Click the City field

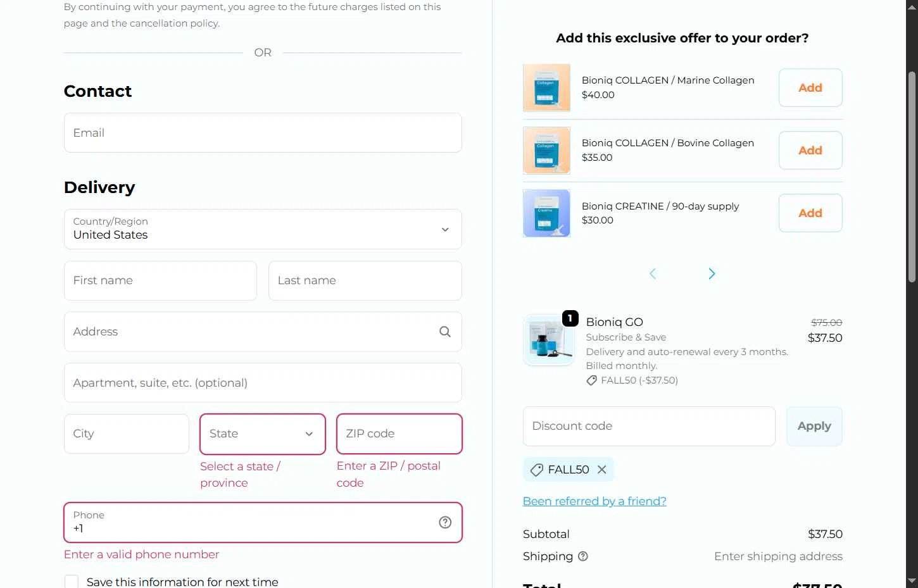pos(127,434)
